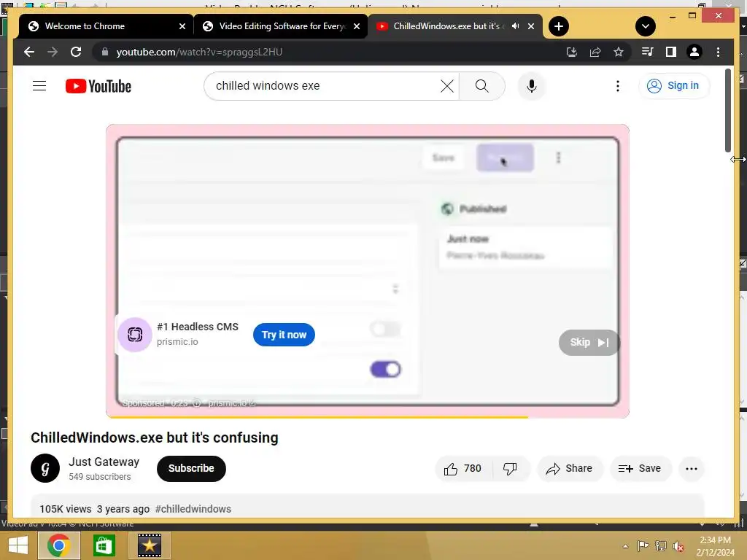Click the page vertical scrollbar

point(727,111)
